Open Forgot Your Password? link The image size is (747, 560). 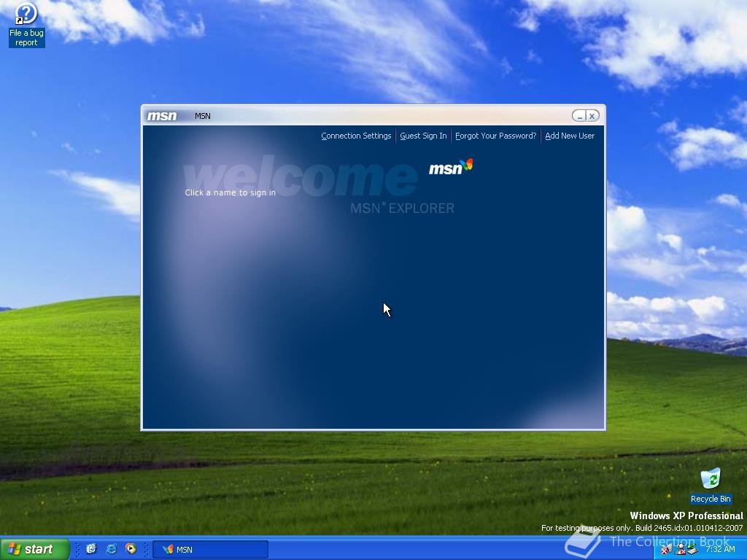[495, 136]
